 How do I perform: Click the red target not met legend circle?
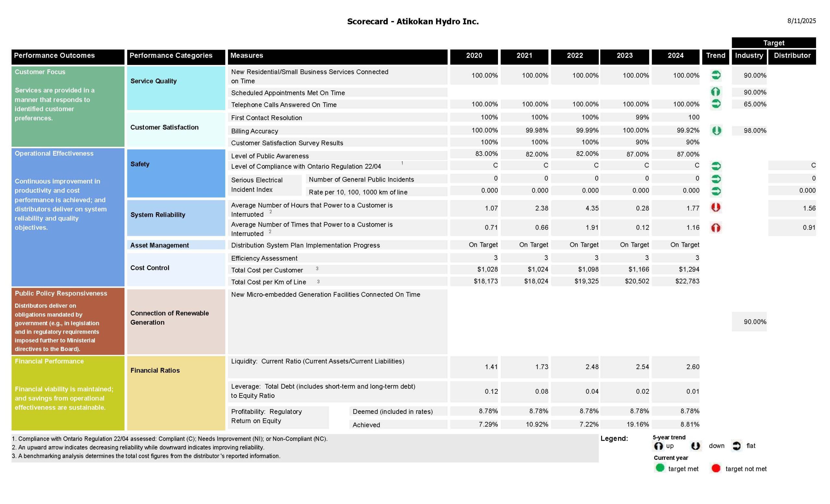[x=716, y=468]
